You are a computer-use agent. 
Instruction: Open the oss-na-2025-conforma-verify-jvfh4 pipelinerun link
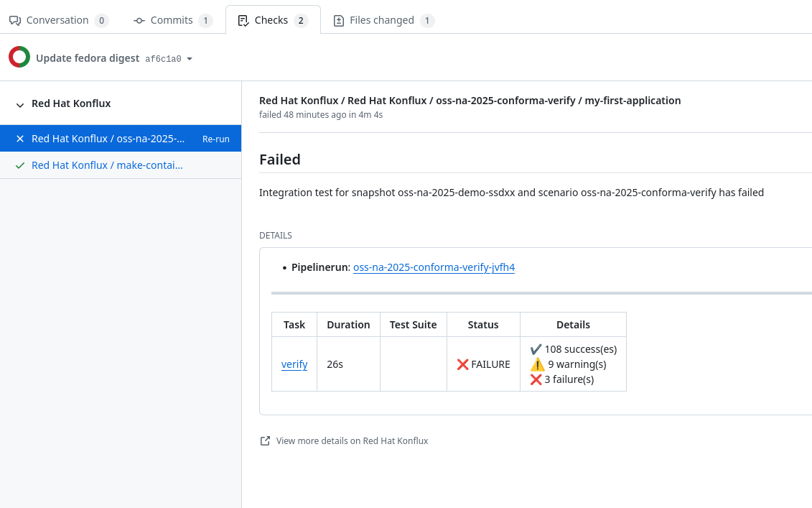(x=434, y=267)
